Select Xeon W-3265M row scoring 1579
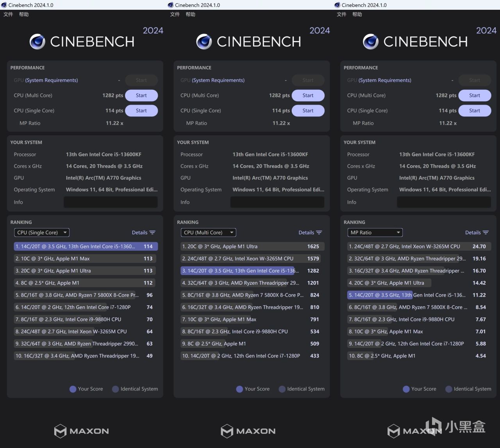The height and width of the screenshot is (448, 500). pyautogui.click(x=252, y=259)
